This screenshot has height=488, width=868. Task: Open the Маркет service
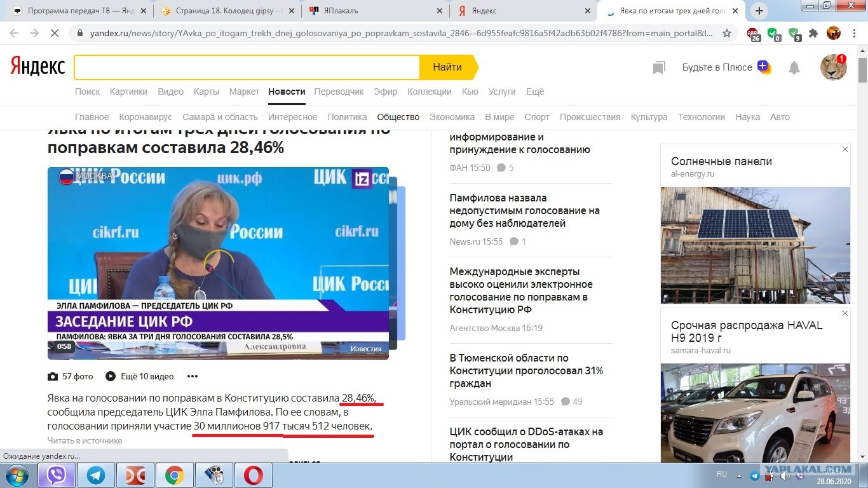244,91
